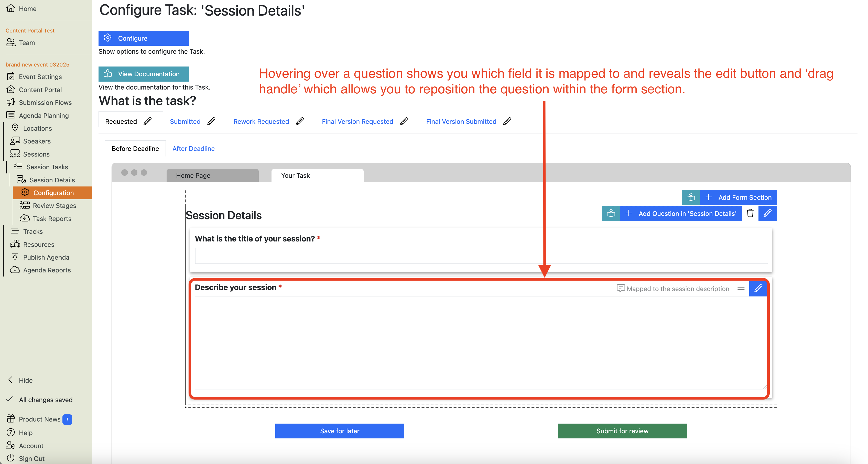
Task: Click inside the session description textarea
Action: [x=481, y=343]
